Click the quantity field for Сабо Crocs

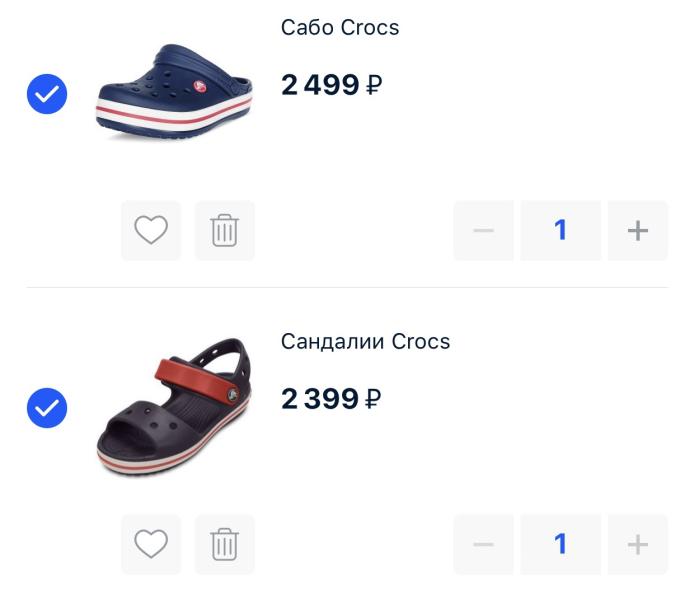[x=560, y=231]
